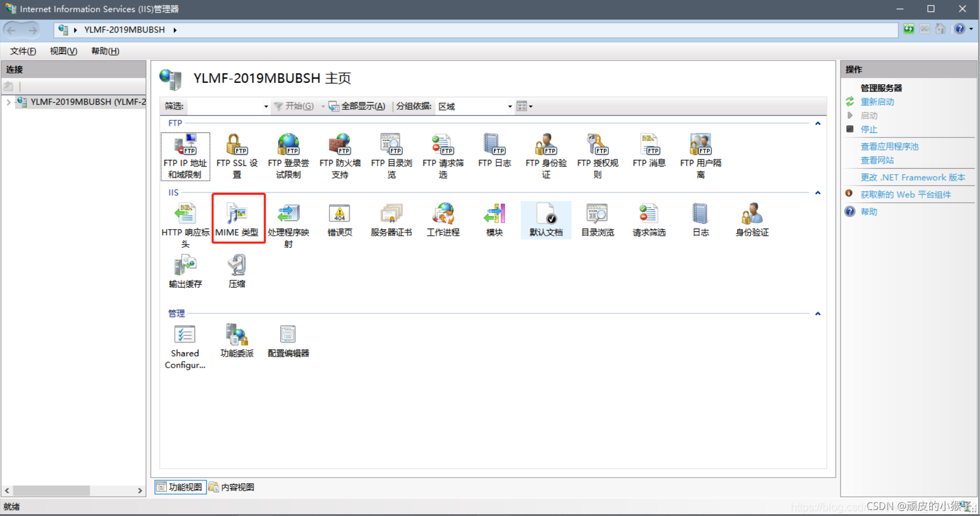Open FTP 请求筛选 icon
This screenshot has width=980, height=516.
coord(443,157)
